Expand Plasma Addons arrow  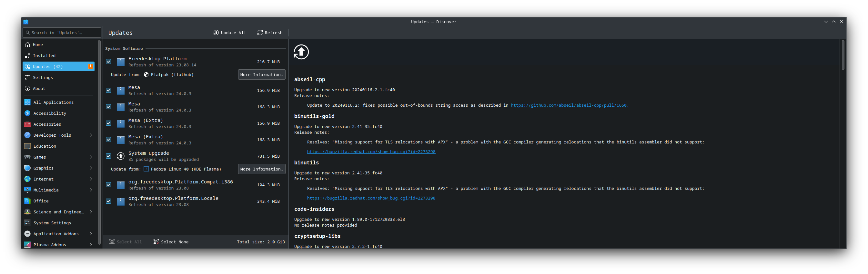[x=91, y=244]
